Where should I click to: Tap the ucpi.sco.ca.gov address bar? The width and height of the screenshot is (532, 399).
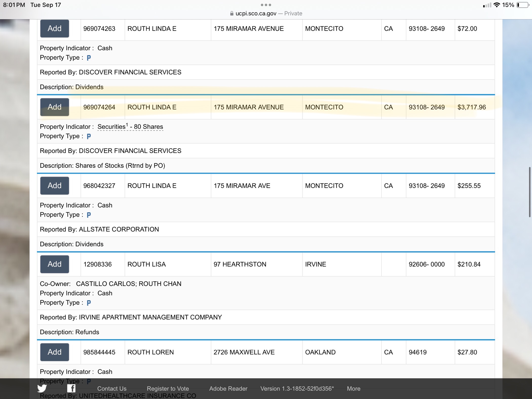coord(266,13)
